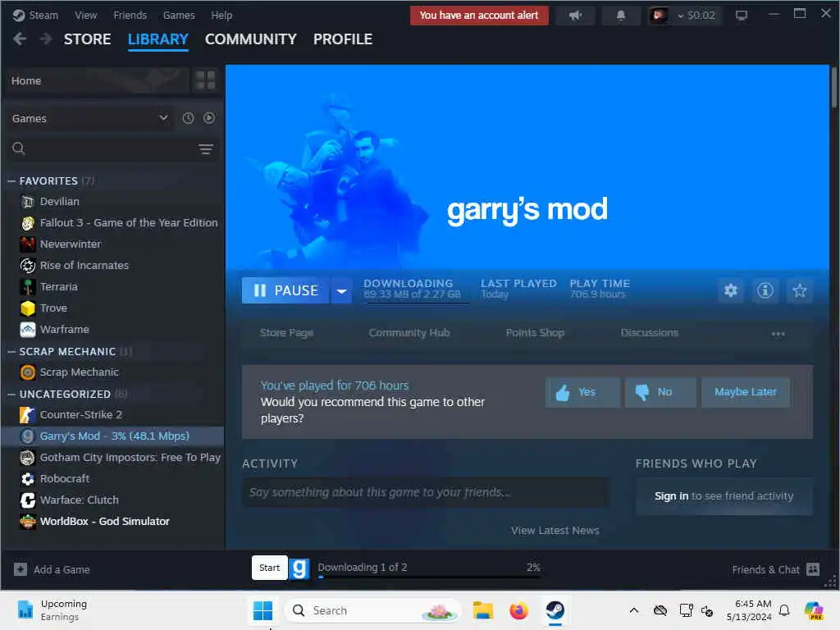Open Firefox from the taskbar
The width and height of the screenshot is (840, 630).
[x=518, y=610]
